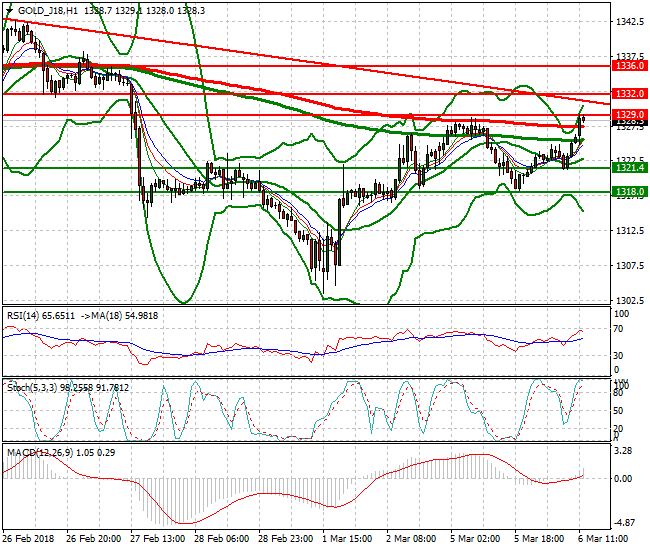Click the 1312.5 price scale value
Viewport: 650px width, 550px height.
[x=630, y=230]
